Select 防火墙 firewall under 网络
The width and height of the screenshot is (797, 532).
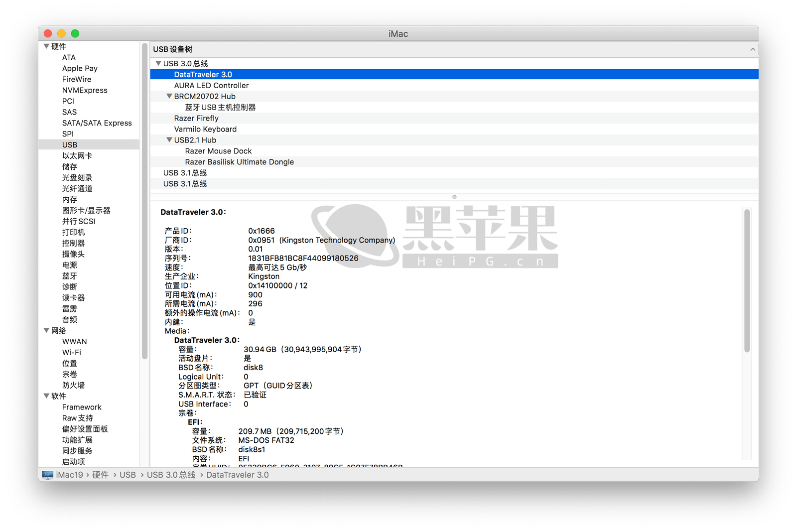point(73,386)
